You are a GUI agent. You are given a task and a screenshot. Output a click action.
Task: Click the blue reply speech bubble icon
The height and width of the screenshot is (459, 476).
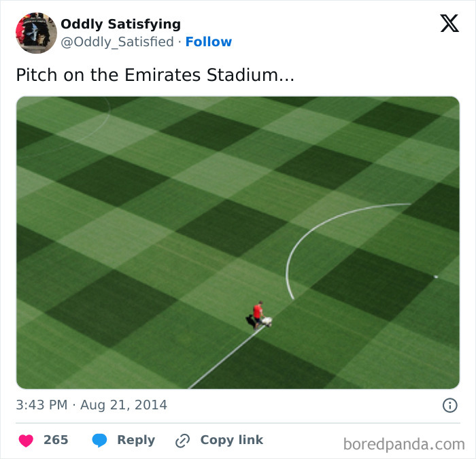100,441
